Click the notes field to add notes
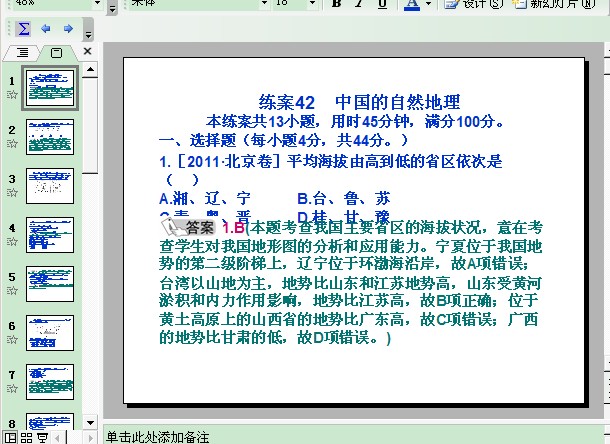The width and height of the screenshot is (610, 444). [x=350, y=437]
